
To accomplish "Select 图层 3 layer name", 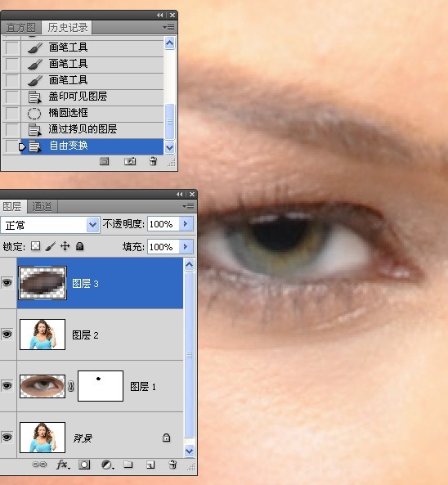I will [x=85, y=283].
